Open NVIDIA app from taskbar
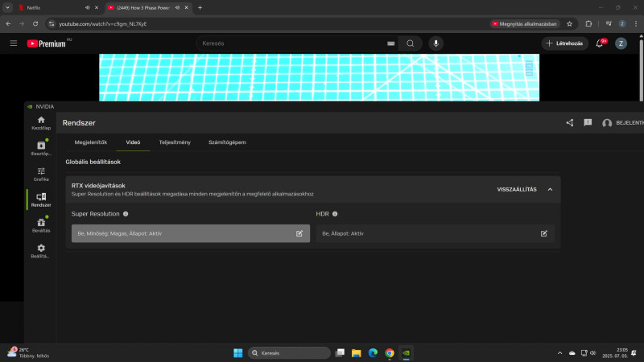Screen dimensions: 644x362 [x=406, y=353]
